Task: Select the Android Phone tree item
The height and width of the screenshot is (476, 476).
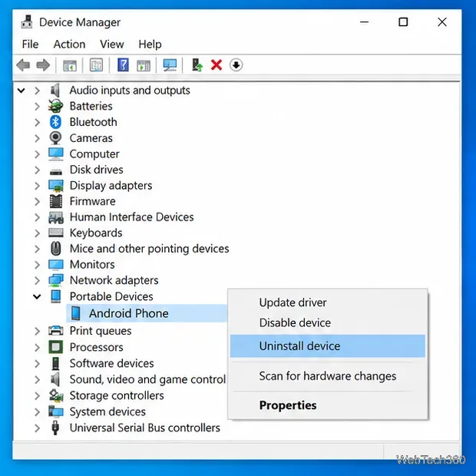Action: [x=147, y=313]
